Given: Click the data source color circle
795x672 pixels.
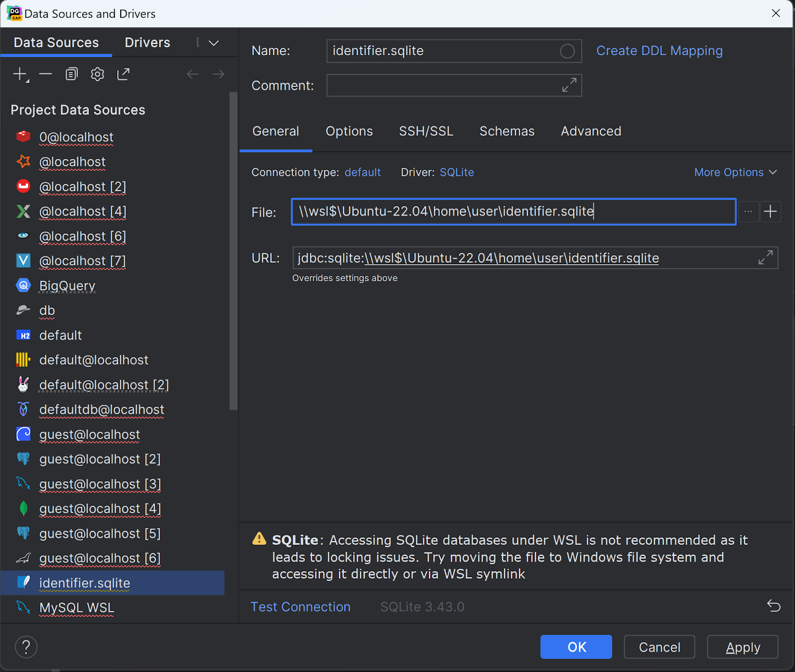Looking at the screenshot, I should [x=567, y=51].
